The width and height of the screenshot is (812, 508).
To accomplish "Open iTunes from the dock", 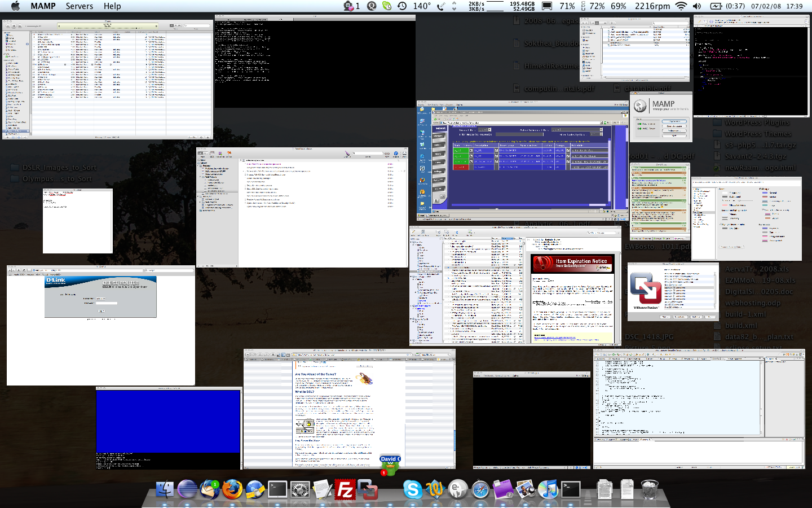I will pyautogui.click(x=548, y=489).
